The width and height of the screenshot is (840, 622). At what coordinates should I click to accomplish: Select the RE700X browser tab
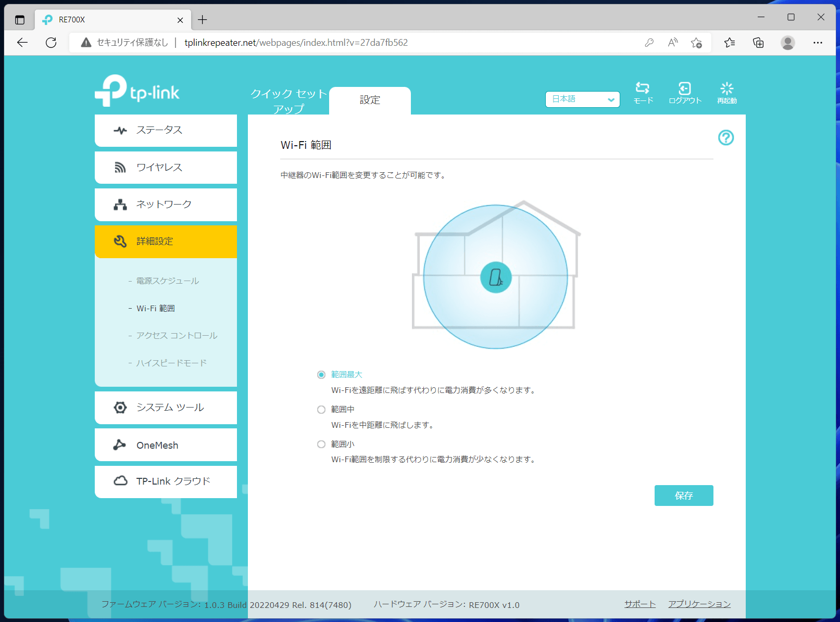click(112, 20)
